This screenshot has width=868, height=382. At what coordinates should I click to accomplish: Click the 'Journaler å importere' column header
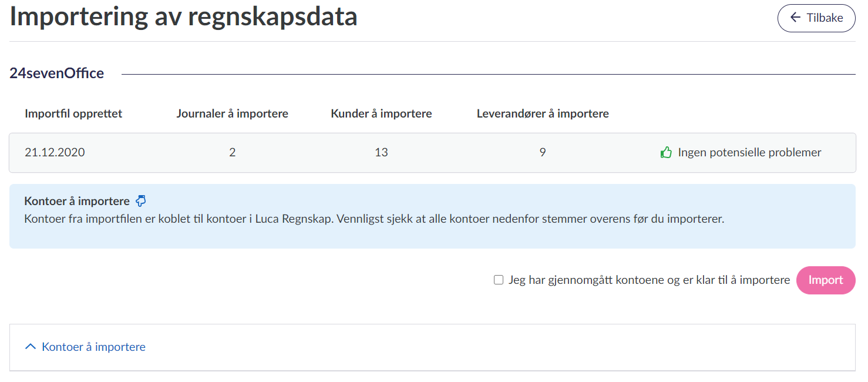[x=232, y=113]
